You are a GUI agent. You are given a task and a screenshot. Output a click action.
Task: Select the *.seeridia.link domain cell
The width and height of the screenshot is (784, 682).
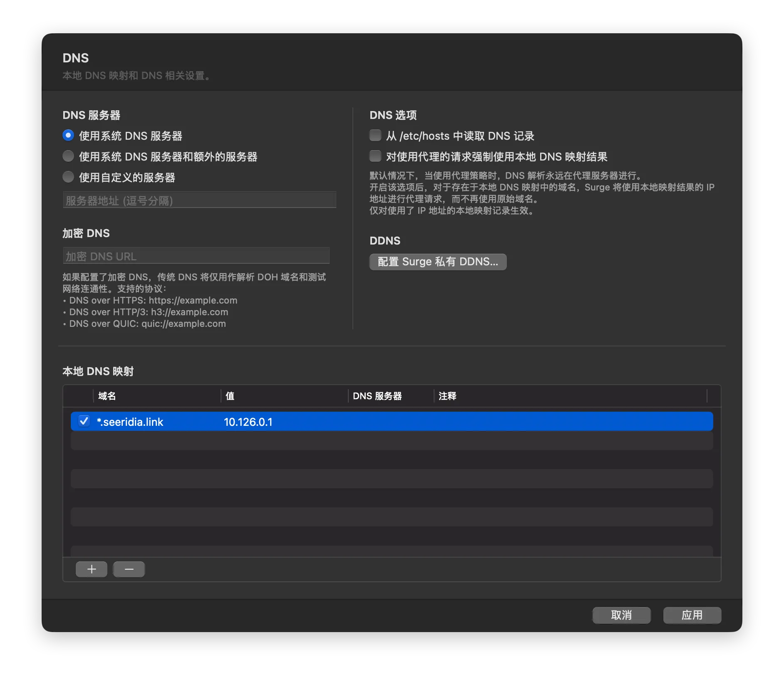pyautogui.click(x=130, y=422)
